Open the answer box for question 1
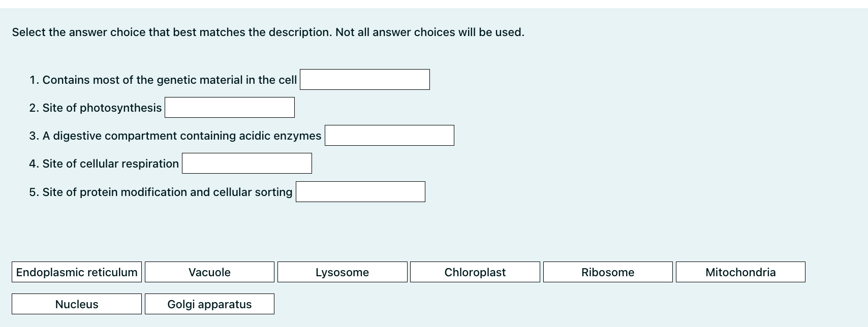The image size is (868, 327). point(364,79)
